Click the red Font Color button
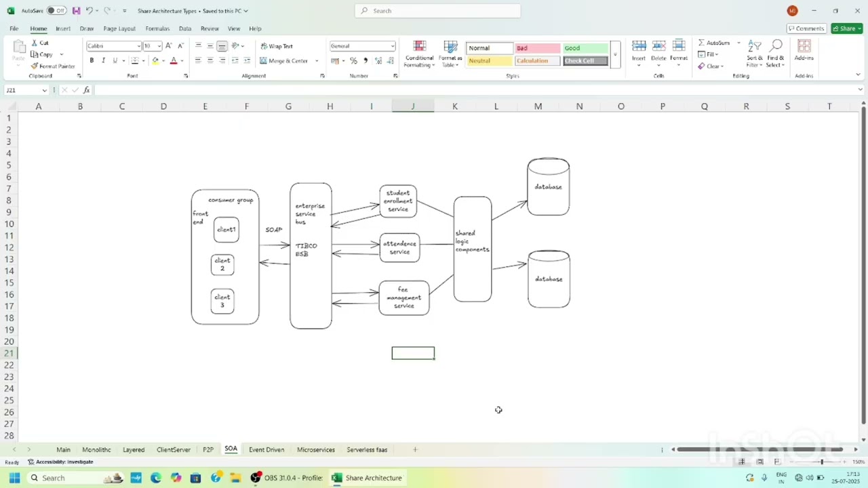 point(174,60)
